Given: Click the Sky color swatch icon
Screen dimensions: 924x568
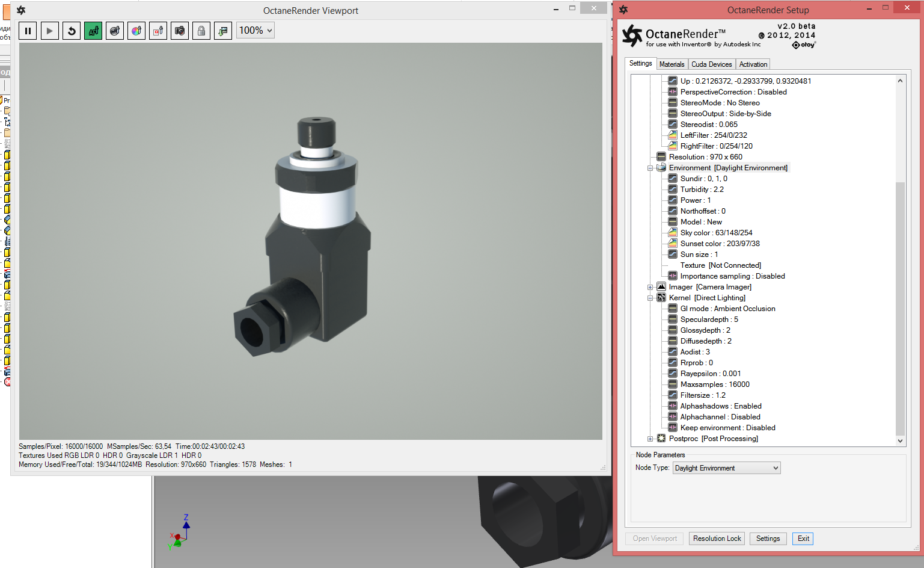Looking at the screenshot, I should pyautogui.click(x=673, y=232).
